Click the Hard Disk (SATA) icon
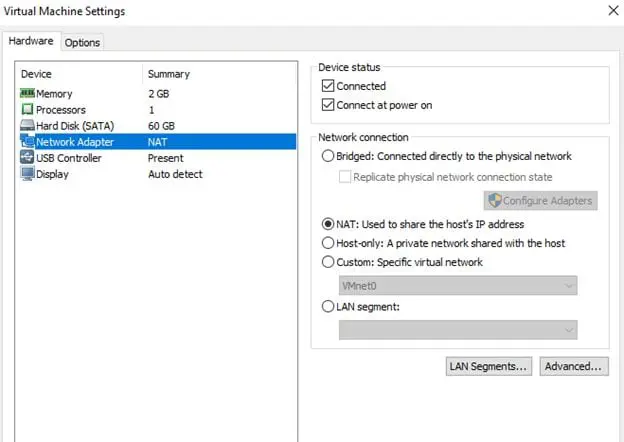 point(27,126)
